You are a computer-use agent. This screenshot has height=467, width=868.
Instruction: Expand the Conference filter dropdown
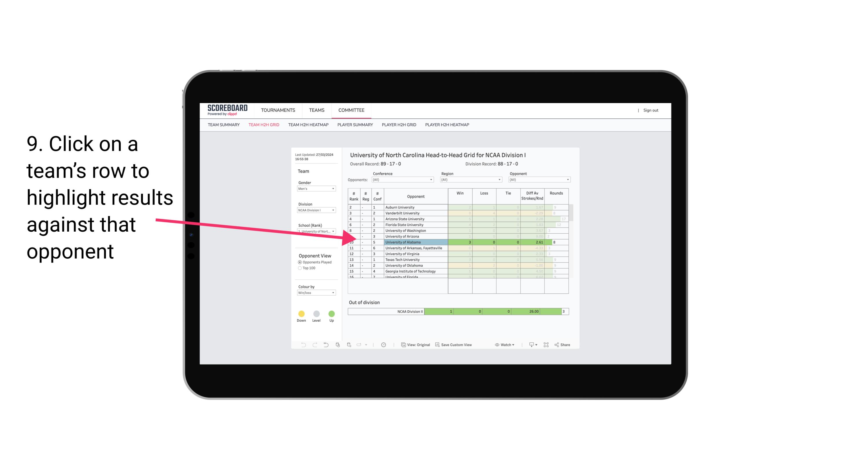(x=431, y=180)
